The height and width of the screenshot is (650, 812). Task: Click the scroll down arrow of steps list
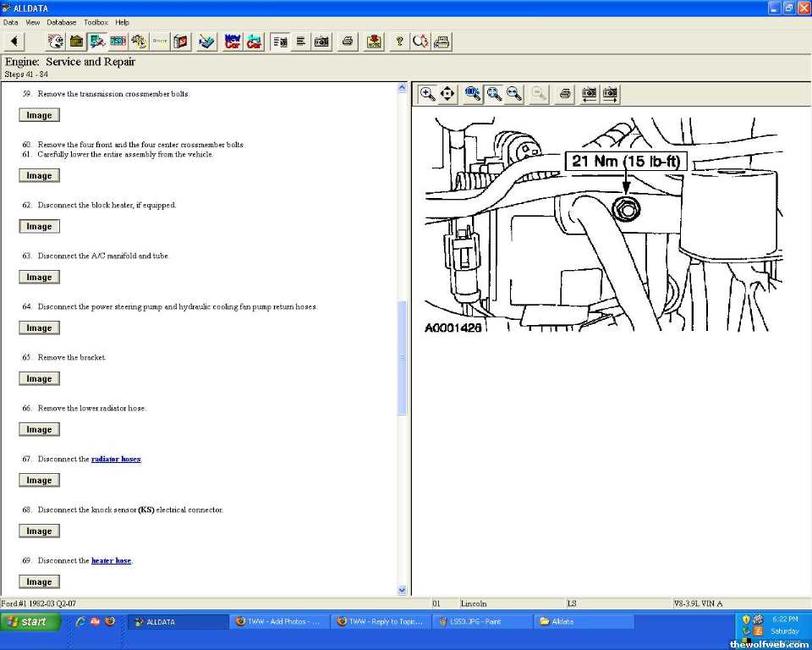402,590
